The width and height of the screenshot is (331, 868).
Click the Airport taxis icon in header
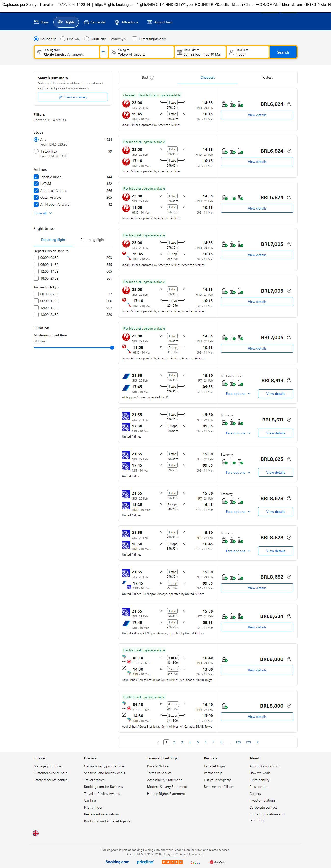click(150, 22)
